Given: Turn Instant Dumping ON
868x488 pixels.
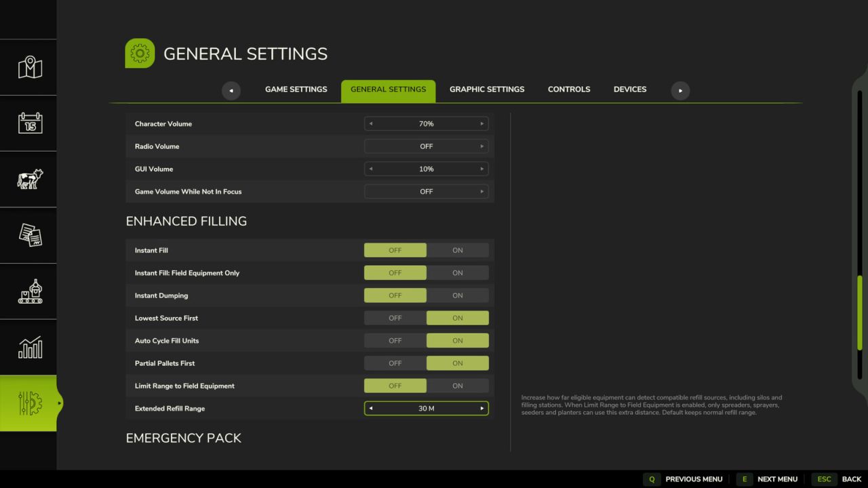Looking at the screenshot, I should coord(458,296).
